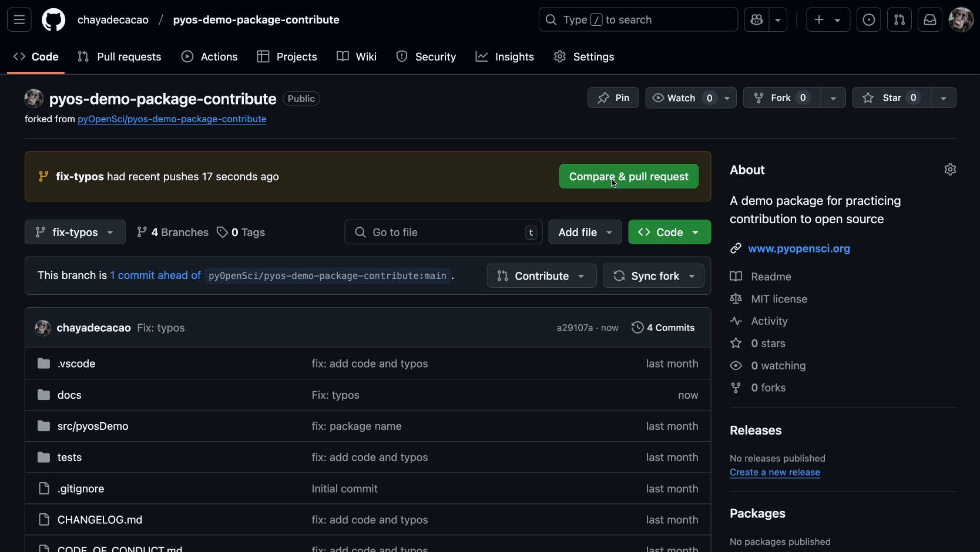The width and height of the screenshot is (980, 552).
Task: Open the fix: package name commit
Action: (x=357, y=426)
